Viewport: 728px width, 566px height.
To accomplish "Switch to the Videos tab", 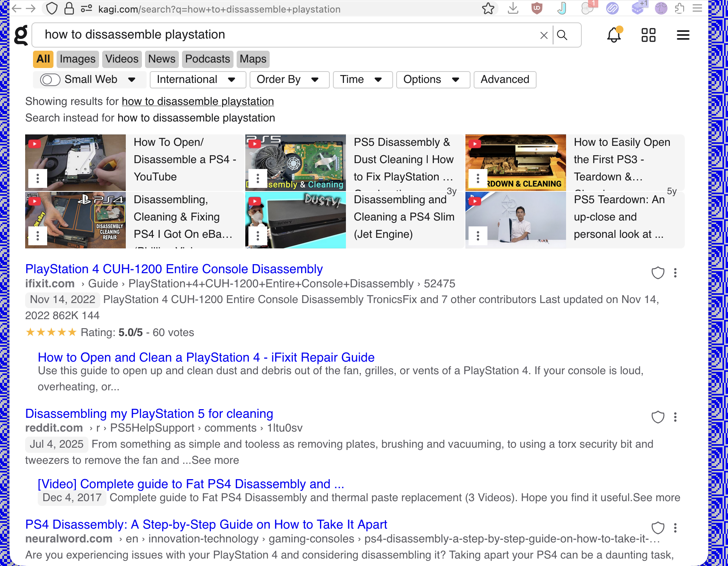I will 121,59.
